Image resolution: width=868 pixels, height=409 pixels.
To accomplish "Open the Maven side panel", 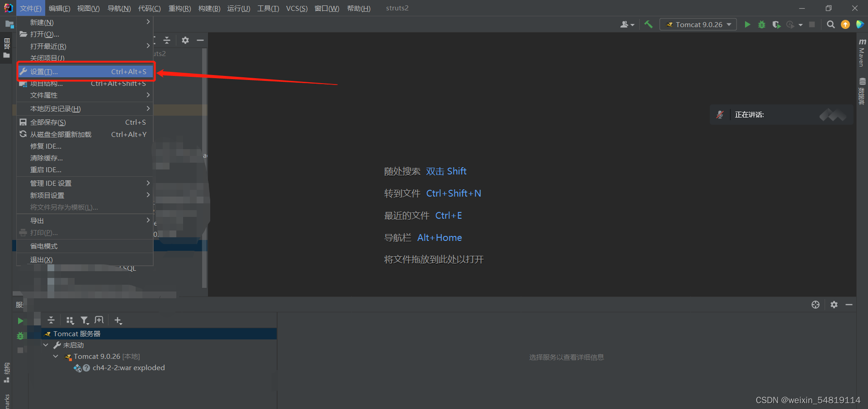I will 862,53.
